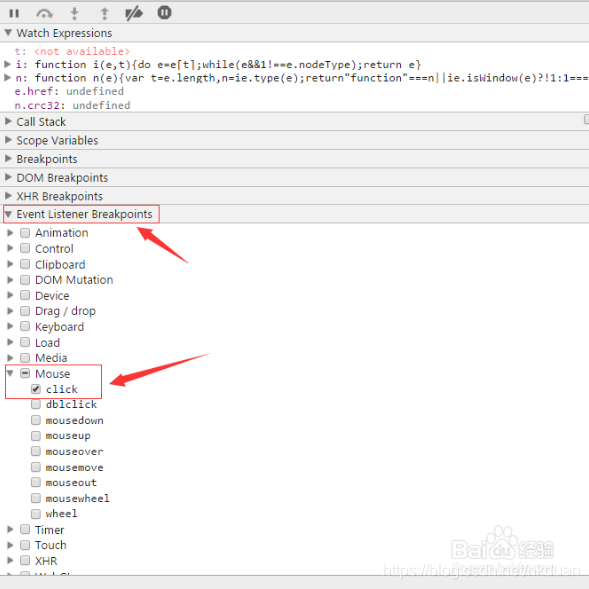Expand the DOM Mutation category arrow
This screenshot has width=589, height=589.
click(x=11, y=280)
